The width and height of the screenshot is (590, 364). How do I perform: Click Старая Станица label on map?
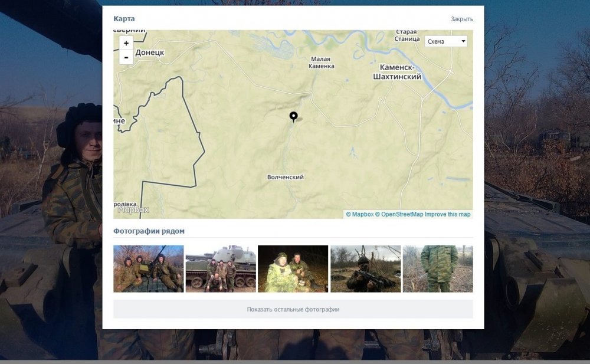[x=406, y=35]
